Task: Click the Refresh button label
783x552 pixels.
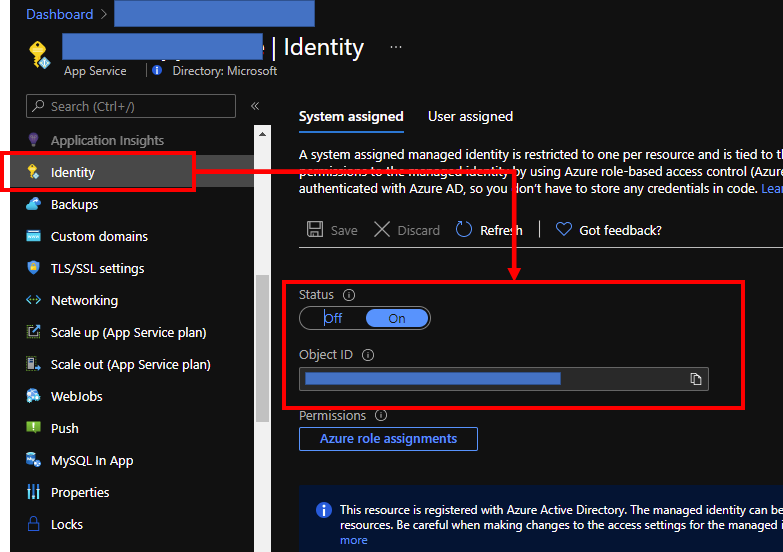Action: pos(501,230)
